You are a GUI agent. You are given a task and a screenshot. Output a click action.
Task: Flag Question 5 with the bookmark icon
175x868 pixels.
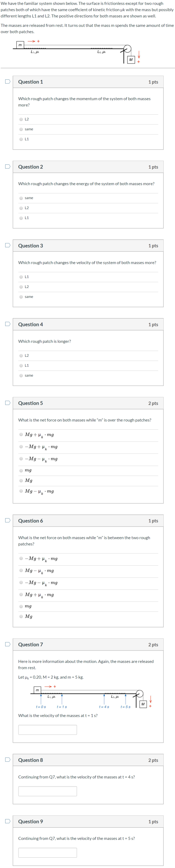coord(7,403)
